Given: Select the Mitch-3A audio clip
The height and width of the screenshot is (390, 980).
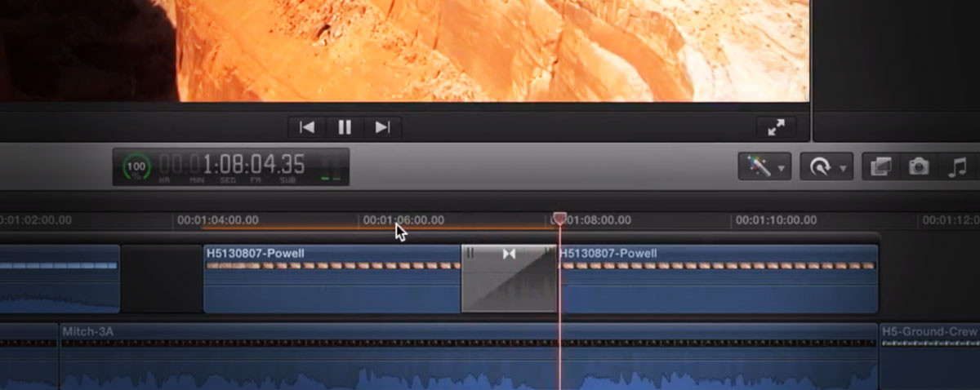Looking at the screenshot, I should click(469, 356).
